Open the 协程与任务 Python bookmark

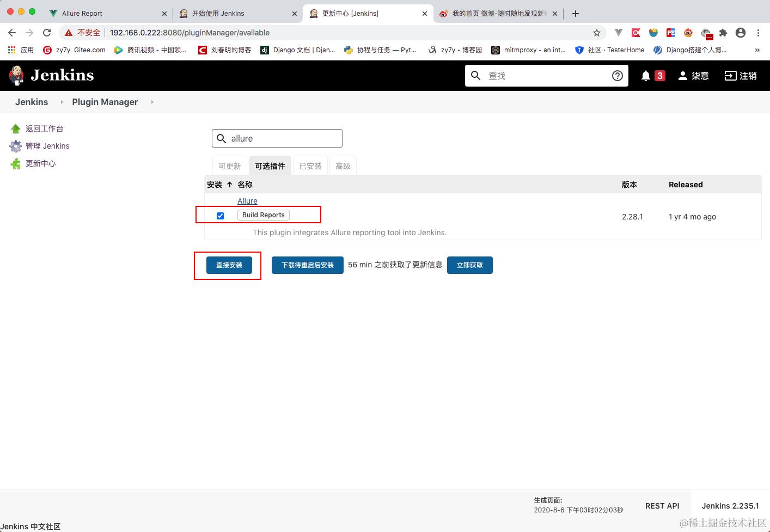tap(380, 50)
